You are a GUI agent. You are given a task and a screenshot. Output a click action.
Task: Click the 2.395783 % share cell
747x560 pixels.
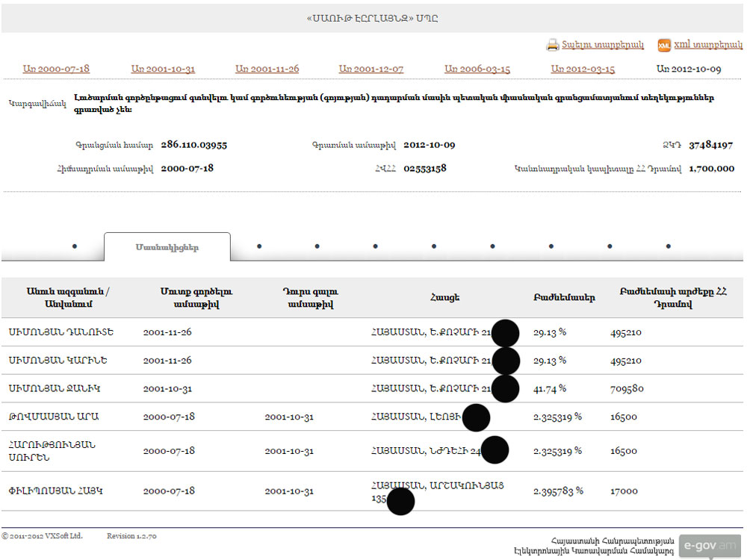coord(558,491)
